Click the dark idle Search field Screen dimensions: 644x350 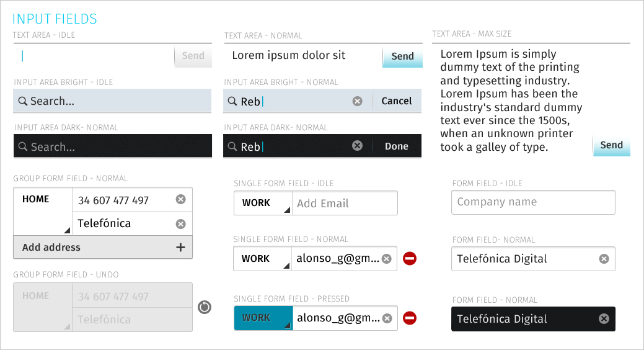coord(113,146)
